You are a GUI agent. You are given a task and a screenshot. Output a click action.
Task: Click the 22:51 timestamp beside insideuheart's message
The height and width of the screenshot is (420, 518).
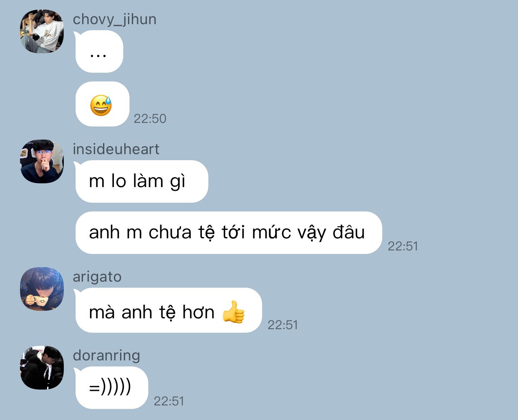(403, 246)
